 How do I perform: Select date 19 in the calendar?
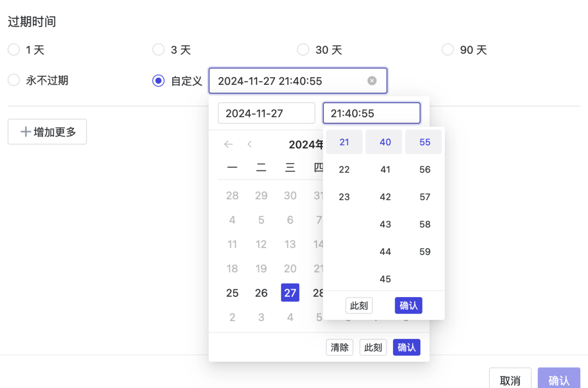click(x=261, y=268)
